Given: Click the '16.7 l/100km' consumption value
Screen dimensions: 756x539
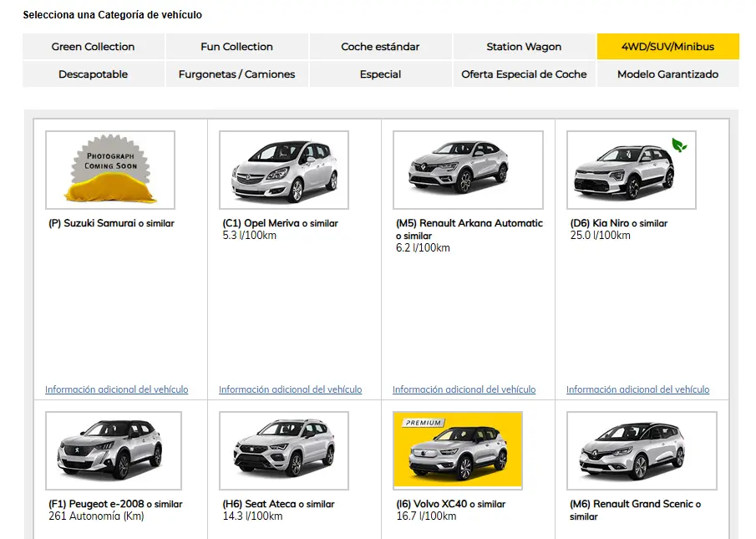Looking at the screenshot, I should pyautogui.click(x=426, y=516).
